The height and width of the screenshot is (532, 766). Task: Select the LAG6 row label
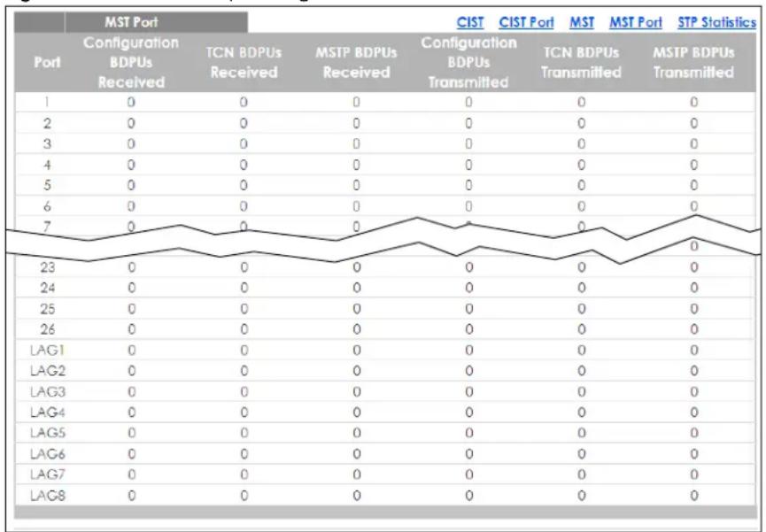tap(48, 454)
